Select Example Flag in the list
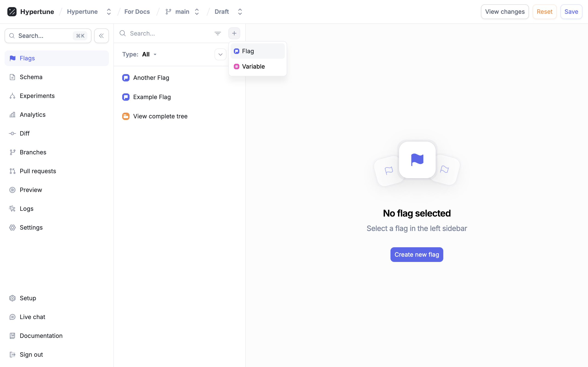The width and height of the screenshot is (588, 367). [x=152, y=97]
